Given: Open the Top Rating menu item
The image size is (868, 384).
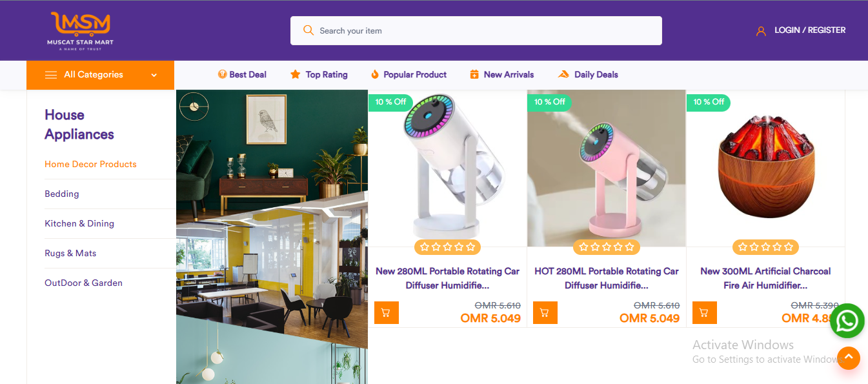Looking at the screenshot, I should click(x=319, y=75).
